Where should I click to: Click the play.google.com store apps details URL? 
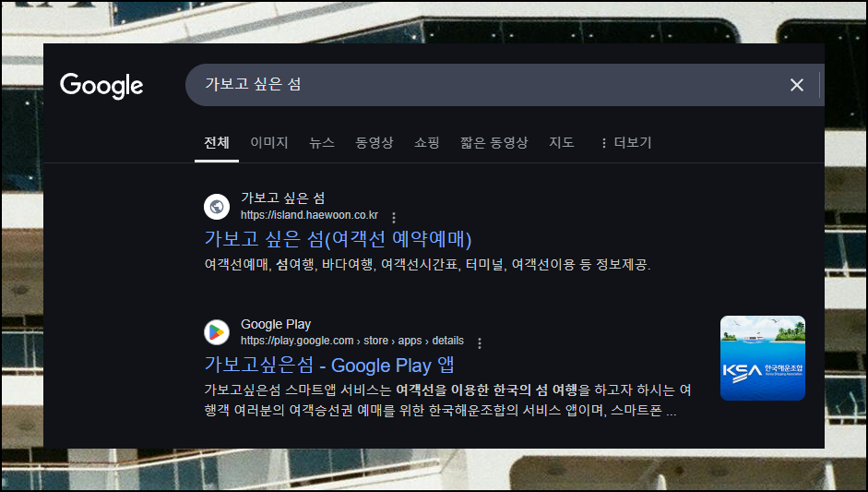(x=352, y=341)
